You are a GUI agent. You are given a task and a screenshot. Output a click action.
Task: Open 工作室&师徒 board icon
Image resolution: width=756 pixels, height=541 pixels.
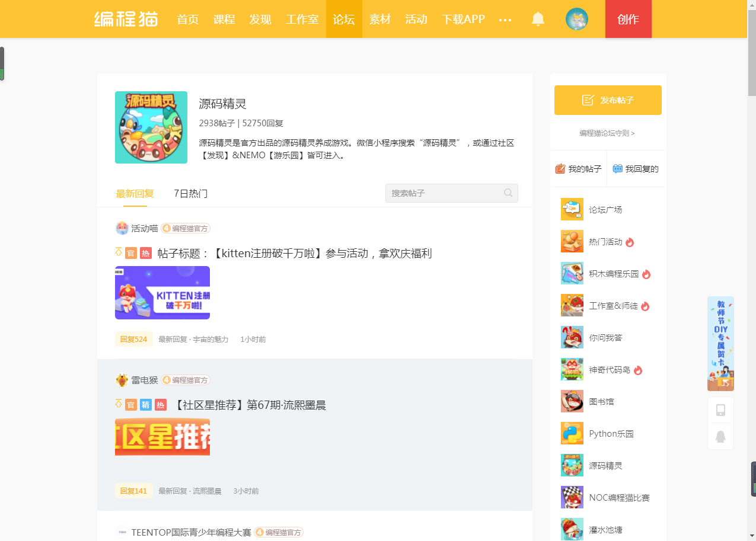(x=572, y=305)
